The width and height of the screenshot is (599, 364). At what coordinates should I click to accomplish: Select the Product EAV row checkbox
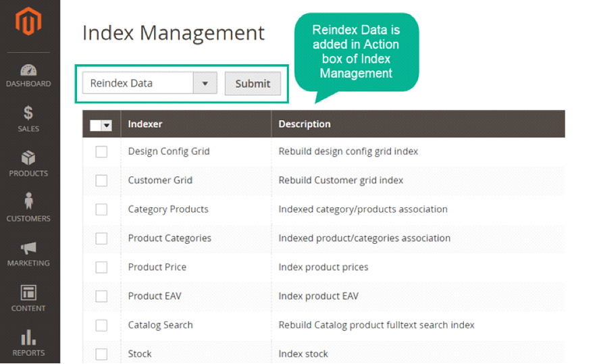[x=101, y=296]
